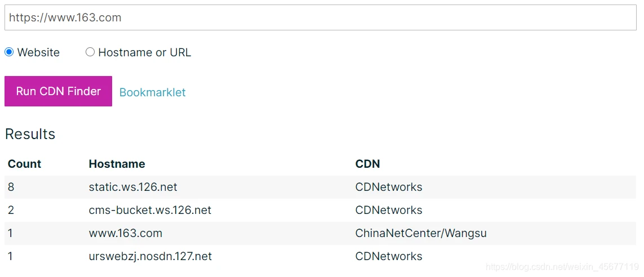The width and height of the screenshot is (644, 277).
Task: Click the URL input field with https://www.163.com
Action: (320, 17)
